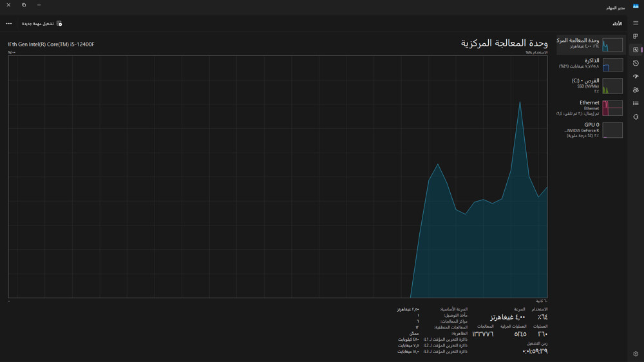Select the Performance page icon
This screenshot has width=644, height=362.
636,50
